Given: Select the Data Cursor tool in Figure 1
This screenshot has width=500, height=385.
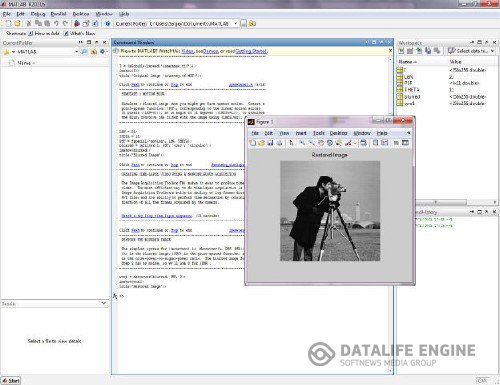Looking at the screenshot, I should coord(339,143).
